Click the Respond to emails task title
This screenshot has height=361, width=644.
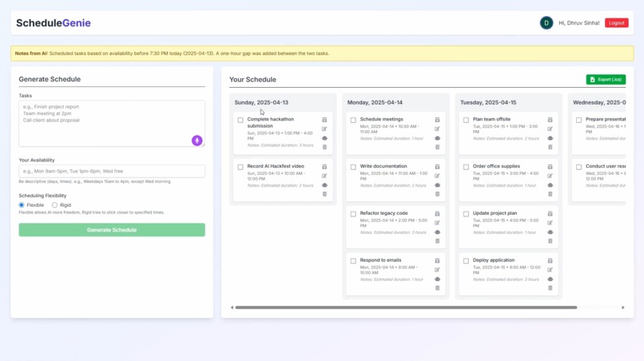point(380,260)
